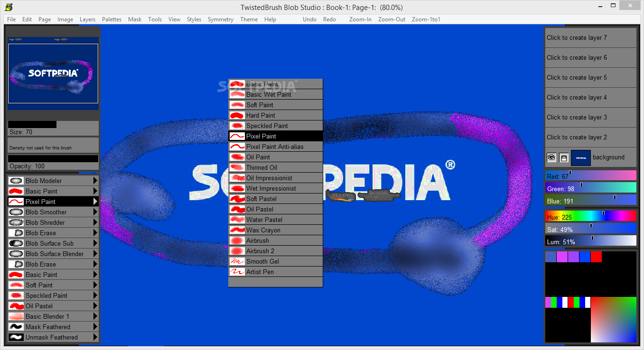Select the Soft Pastel brush icon
Screen dimensions: 644x350
click(237, 199)
